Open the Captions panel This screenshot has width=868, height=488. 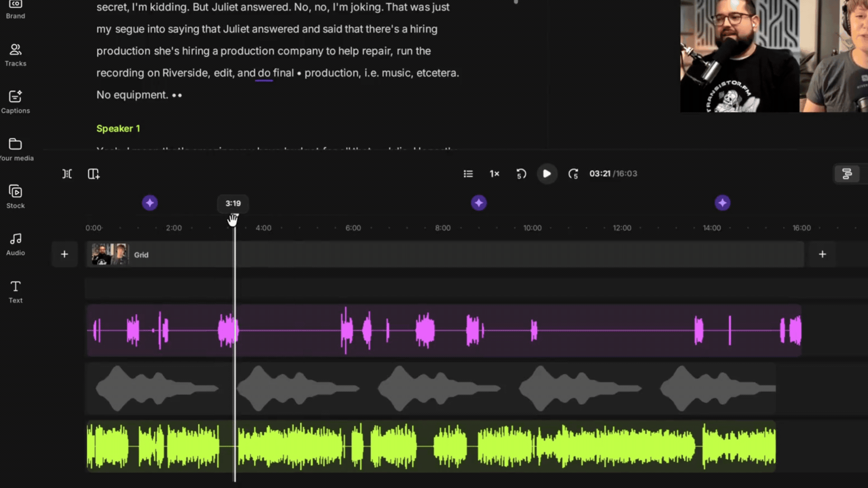(x=15, y=102)
